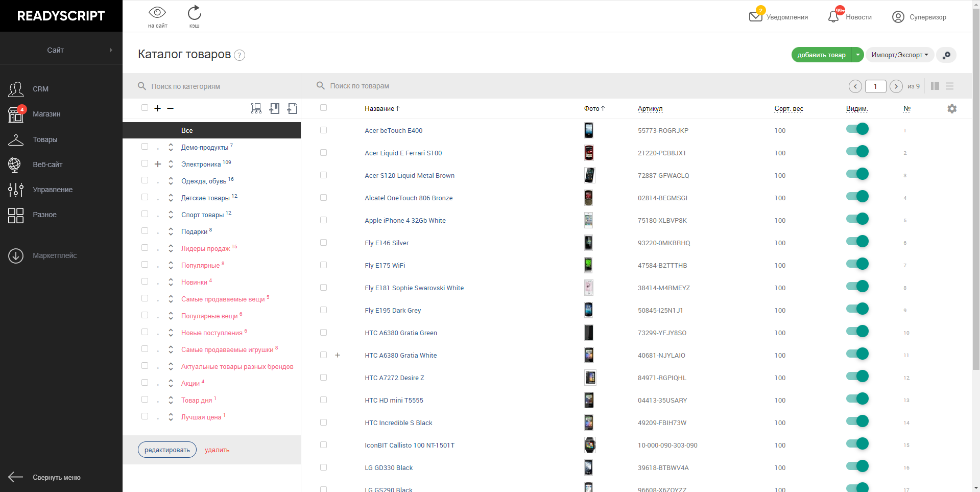Viewport: 980px width, 492px height.
Task: Click the добавить товар button
Action: 822,55
